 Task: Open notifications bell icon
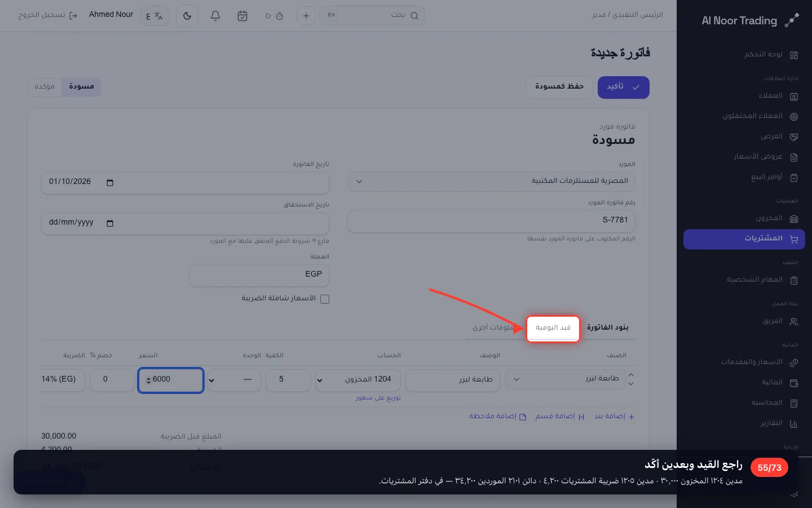click(x=215, y=16)
